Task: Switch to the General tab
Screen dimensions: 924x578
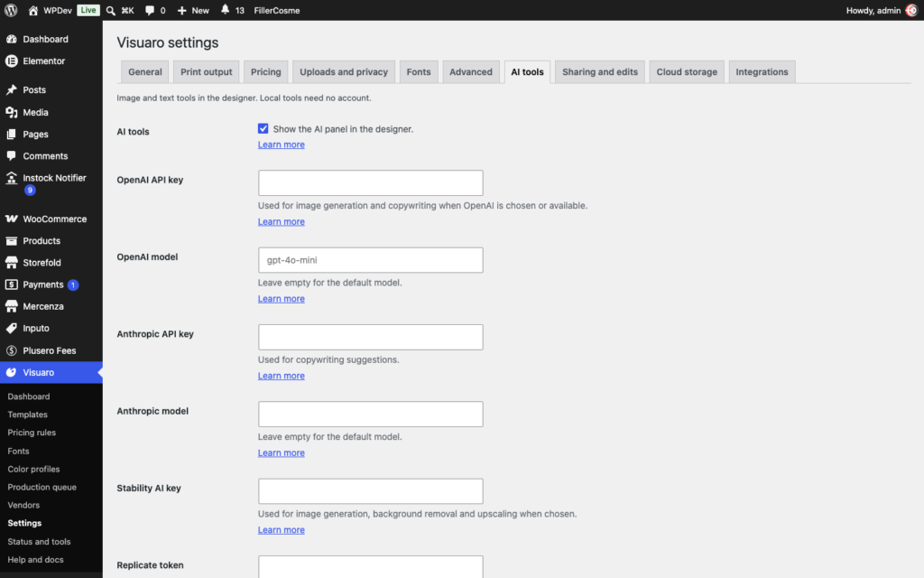Action: [145, 72]
